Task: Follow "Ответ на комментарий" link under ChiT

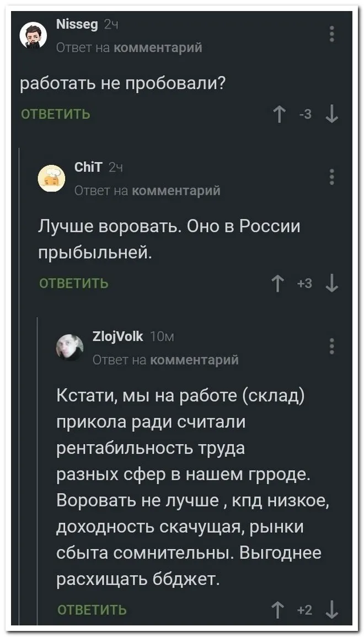Action: [147, 190]
